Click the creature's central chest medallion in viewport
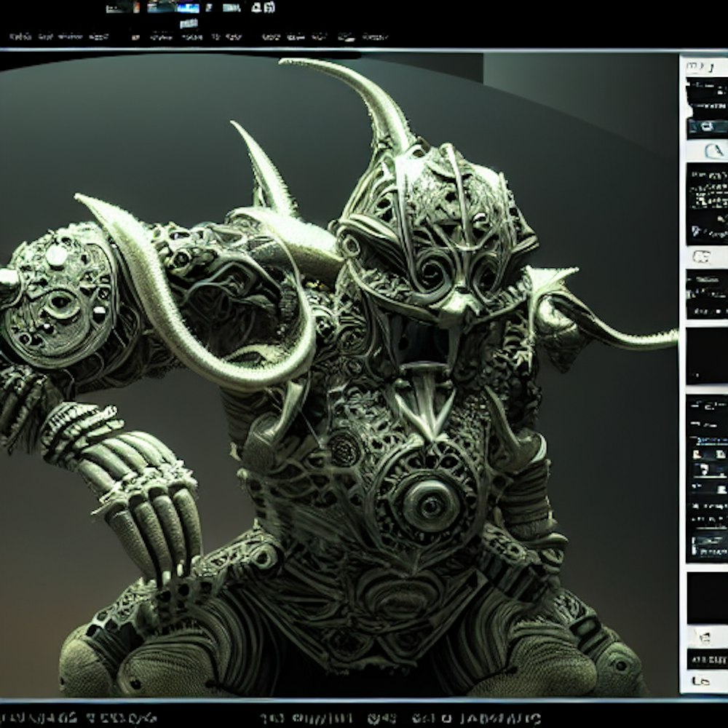 (428, 501)
